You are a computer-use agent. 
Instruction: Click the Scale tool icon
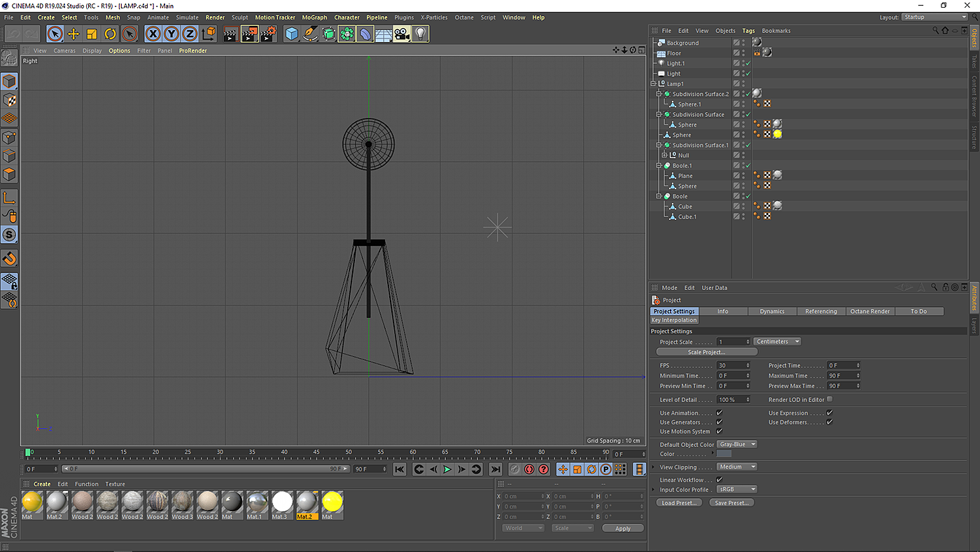pyautogui.click(x=92, y=34)
